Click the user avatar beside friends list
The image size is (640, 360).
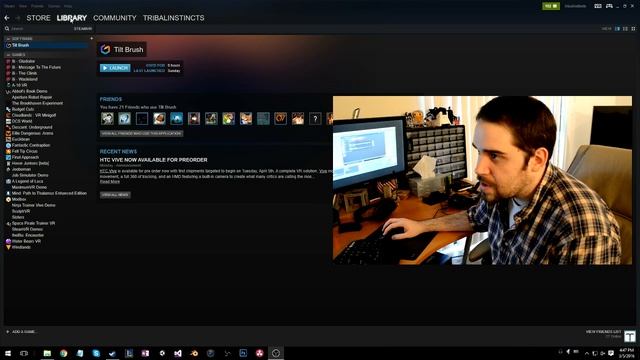coord(630,336)
